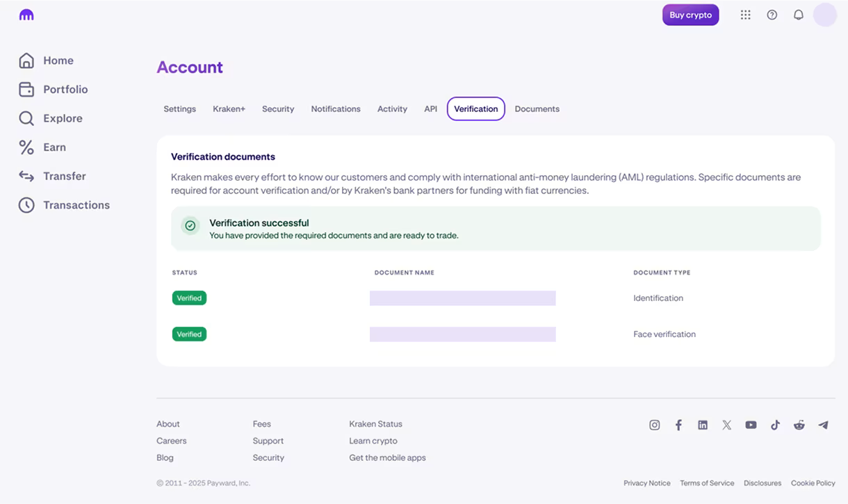Click the Kraken logo icon
The image size is (848, 504).
point(26,15)
